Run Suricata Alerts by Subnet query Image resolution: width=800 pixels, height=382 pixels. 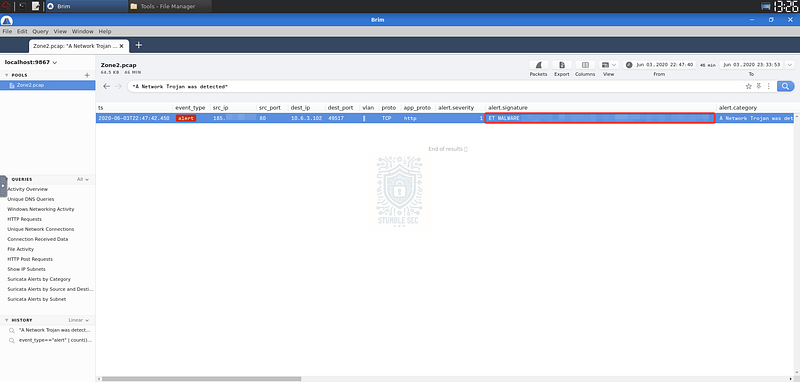pos(37,299)
